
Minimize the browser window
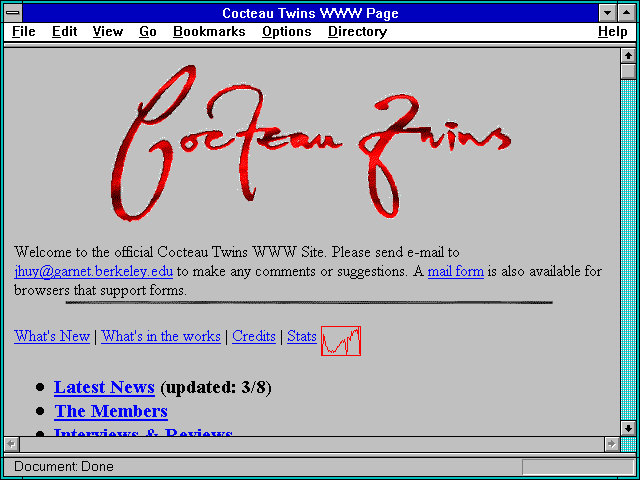[x=608, y=13]
